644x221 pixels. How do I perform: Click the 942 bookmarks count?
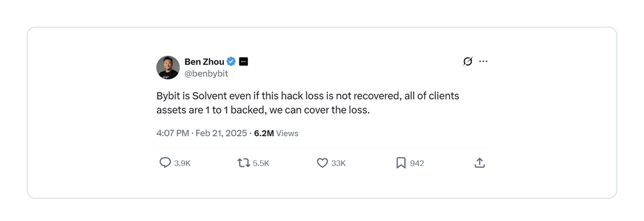417,163
